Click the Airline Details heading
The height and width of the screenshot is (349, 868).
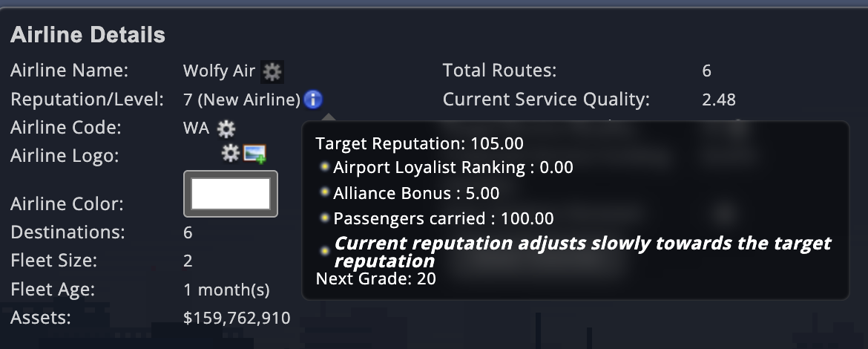click(88, 34)
